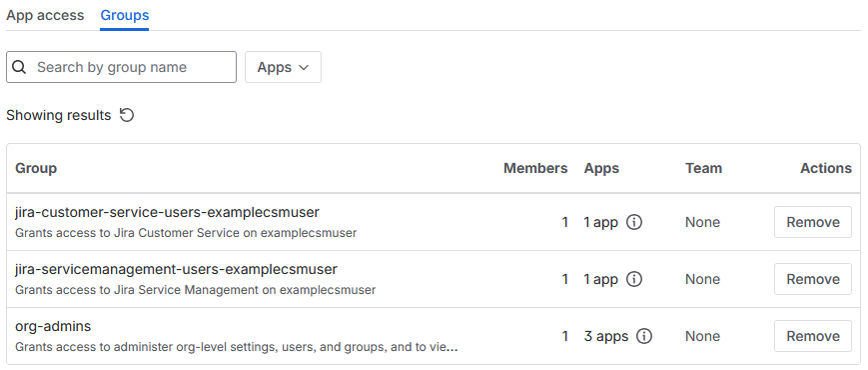Click Team value None in jira-servicemanagement row
This screenshot has width=868, height=370.
(702, 279)
